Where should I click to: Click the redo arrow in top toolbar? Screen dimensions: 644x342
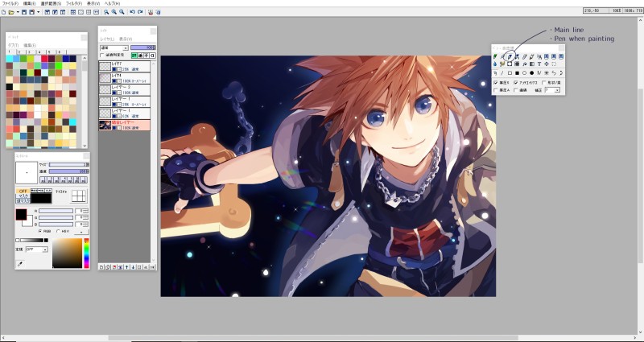click(140, 12)
